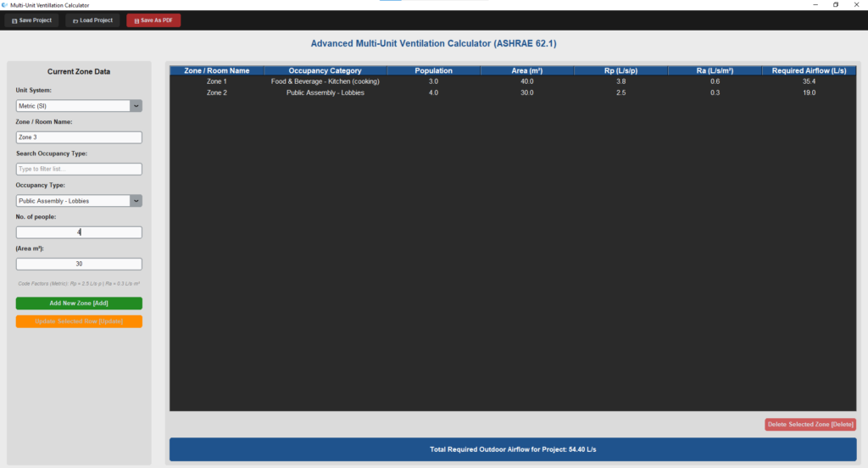Click Zone 1 Ra value 0.6
The image size is (868, 468).
tap(715, 81)
